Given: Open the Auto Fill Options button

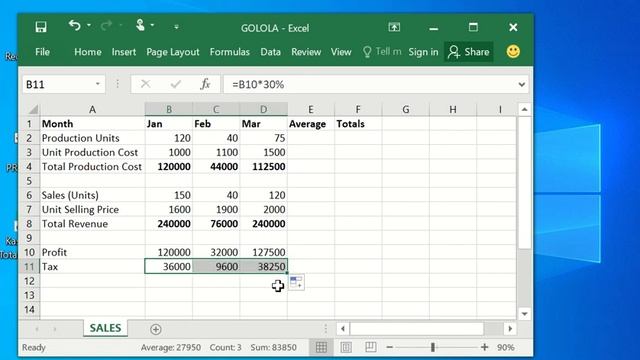Looking at the screenshot, I should point(296,282).
